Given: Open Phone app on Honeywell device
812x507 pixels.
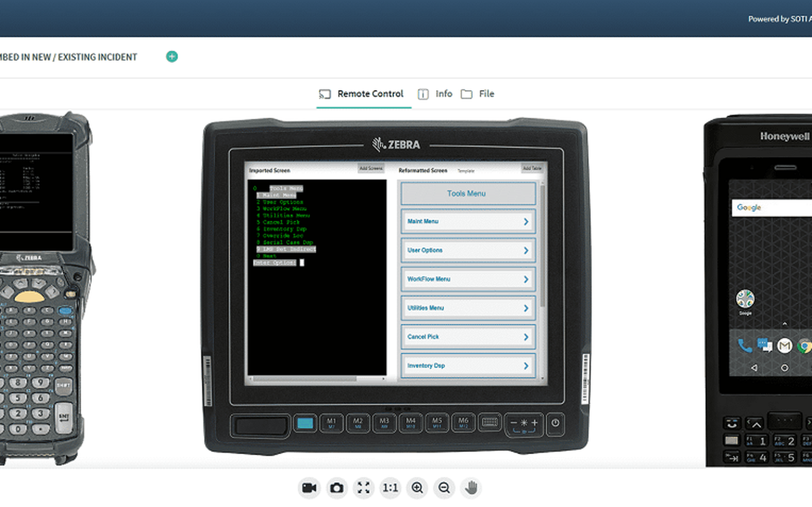Looking at the screenshot, I should pos(745,346).
